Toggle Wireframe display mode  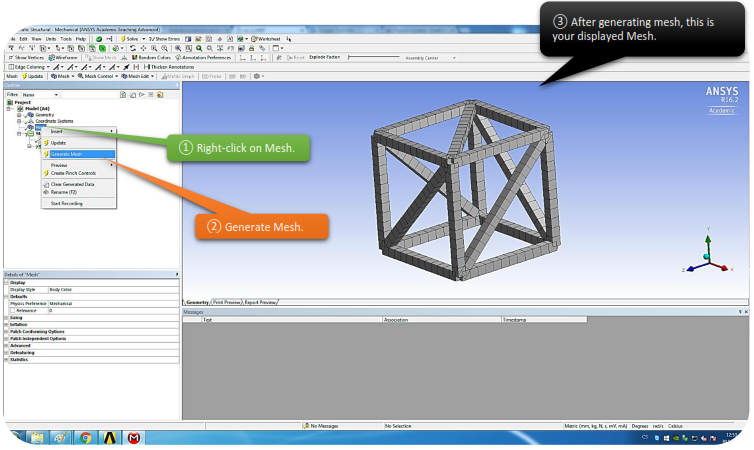point(64,57)
